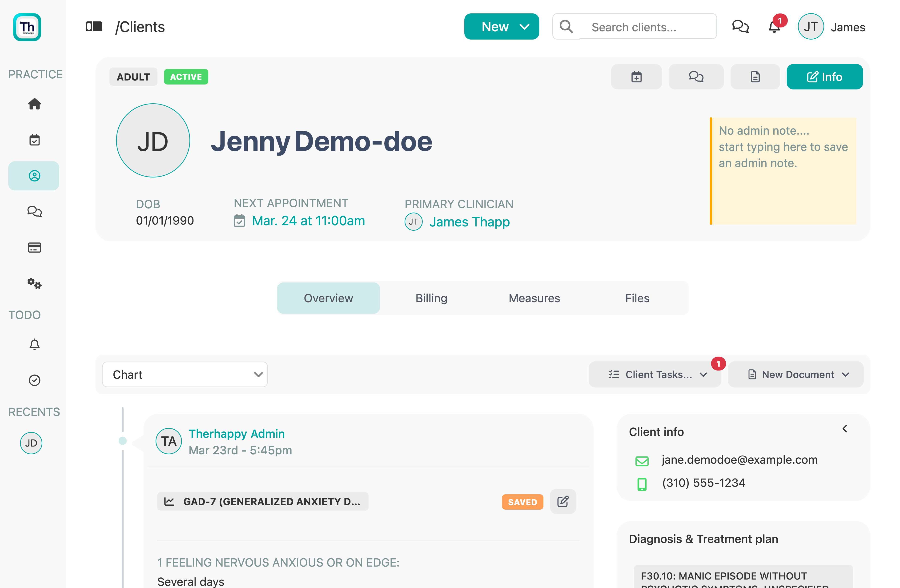The width and height of the screenshot is (900, 588).
Task: Click the edit icon beside SAVED badge
Action: point(563,501)
